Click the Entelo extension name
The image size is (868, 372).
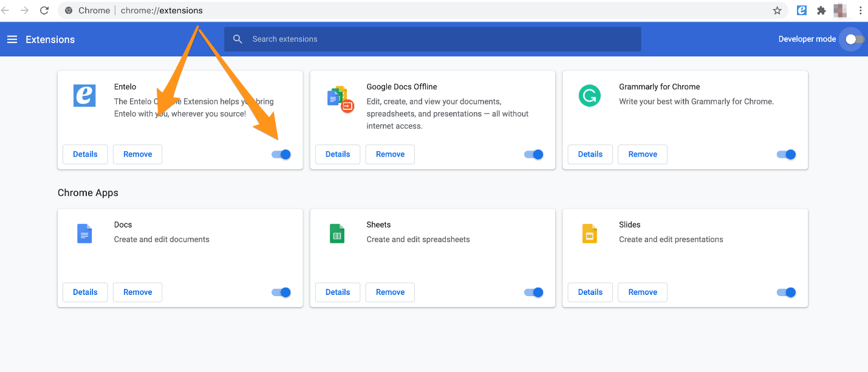[x=125, y=87]
